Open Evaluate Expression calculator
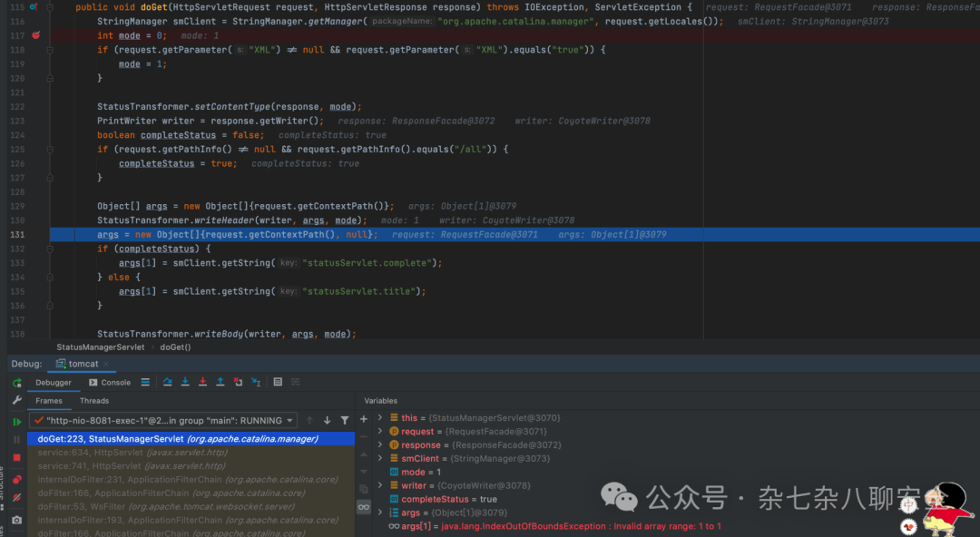Image resolution: width=980 pixels, height=537 pixels. (279, 382)
